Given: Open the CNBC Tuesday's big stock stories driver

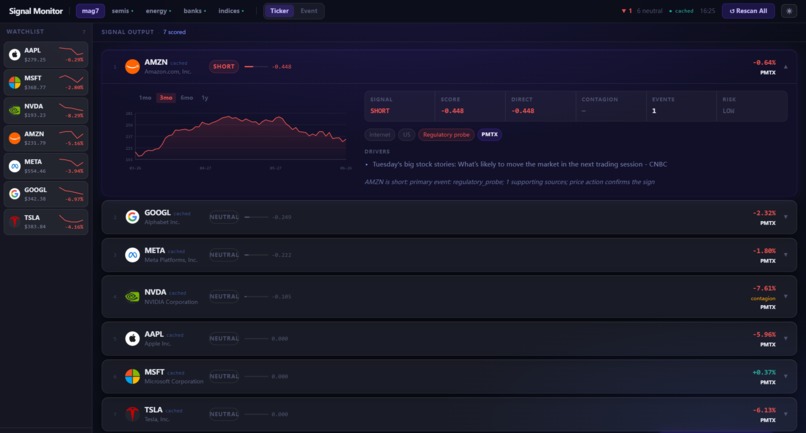Looking at the screenshot, I should (520, 165).
